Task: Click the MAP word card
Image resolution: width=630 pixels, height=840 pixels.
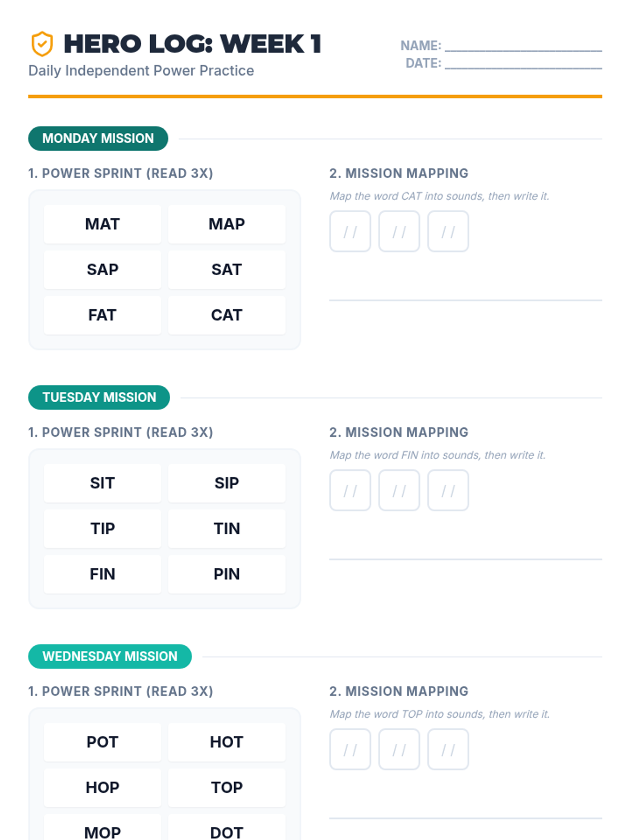Action: [x=227, y=224]
